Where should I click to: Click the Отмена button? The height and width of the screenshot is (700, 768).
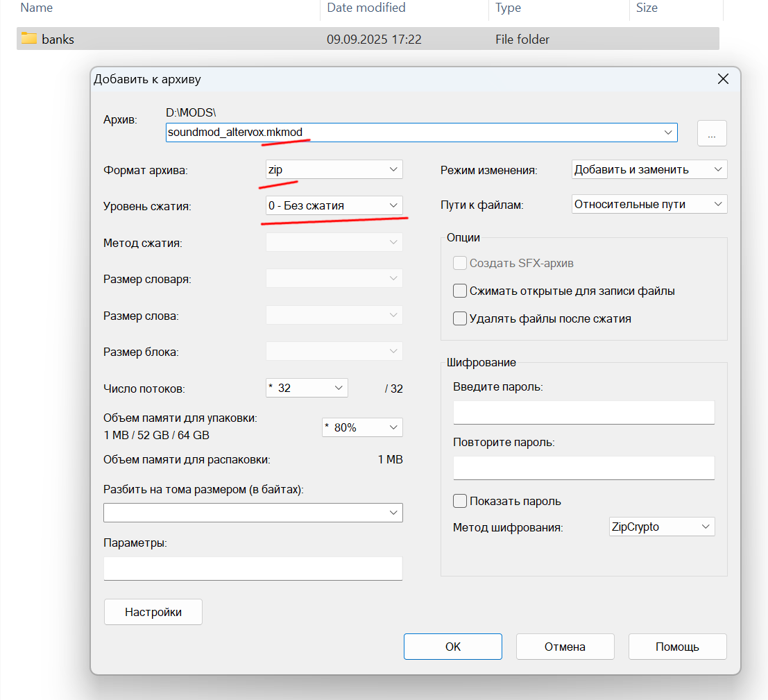(565, 647)
